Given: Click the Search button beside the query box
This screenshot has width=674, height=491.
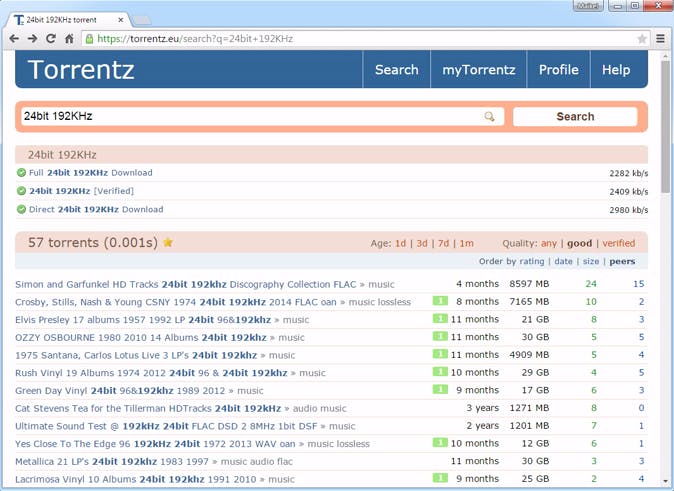Looking at the screenshot, I should pos(575,117).
